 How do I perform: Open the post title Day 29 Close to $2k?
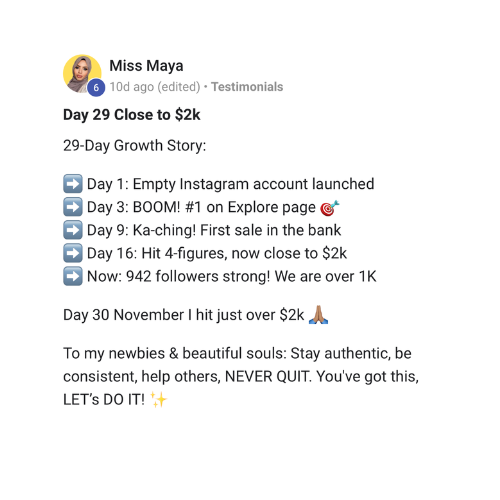coord(132,115)
